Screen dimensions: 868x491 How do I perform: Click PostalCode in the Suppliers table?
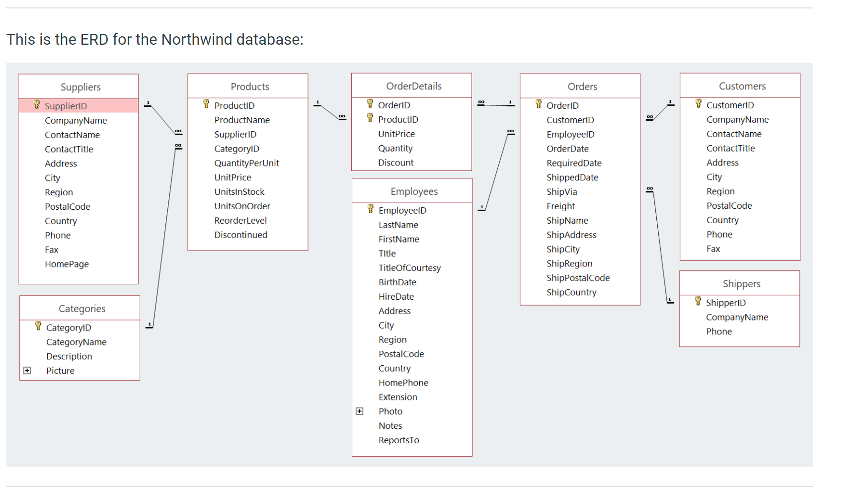(x=68, y=207)
